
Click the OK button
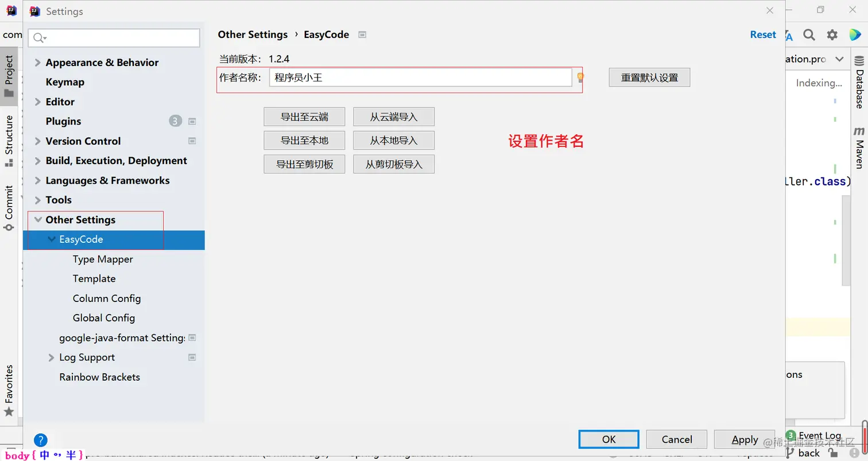[609, 439]
